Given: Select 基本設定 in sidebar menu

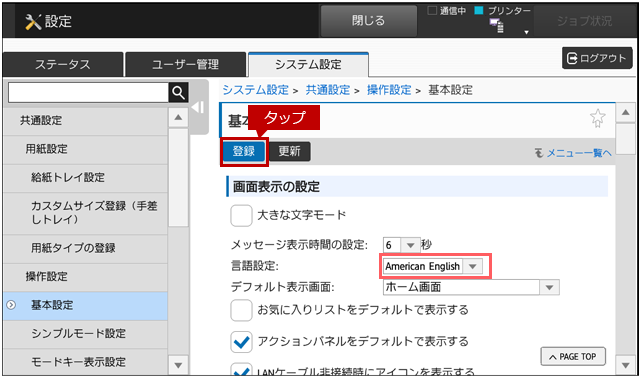Looking at the screenshot, I should pos(85,305).
